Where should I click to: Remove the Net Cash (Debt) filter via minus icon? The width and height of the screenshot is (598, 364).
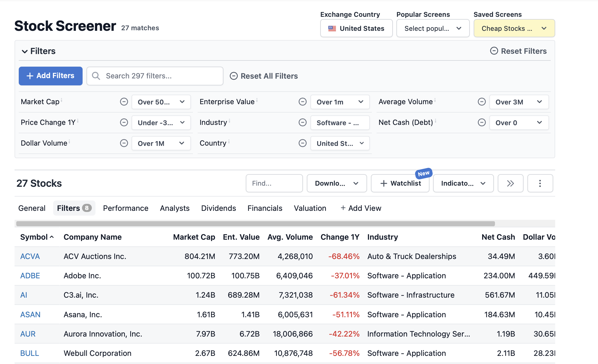coord(482,122)
